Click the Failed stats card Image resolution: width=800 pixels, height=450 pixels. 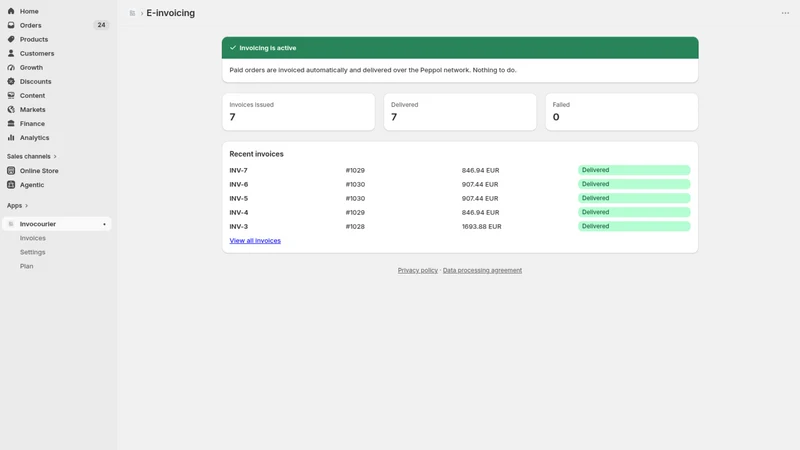pos(621,112)
